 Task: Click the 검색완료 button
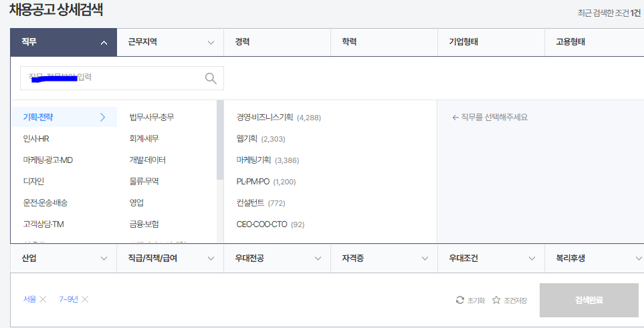(x=589, y=300)
